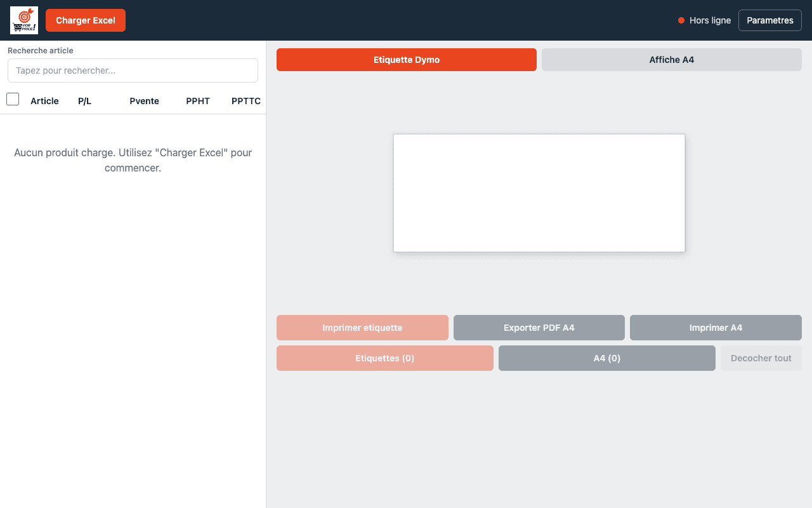Viewport: 812px width, 508px height.
Task: Open the Parametres settings
Action: (770, 20)
